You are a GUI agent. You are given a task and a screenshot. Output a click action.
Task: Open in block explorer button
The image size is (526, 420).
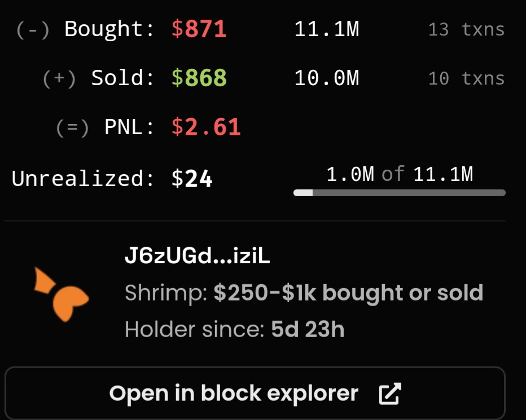(x=255, y=393)
